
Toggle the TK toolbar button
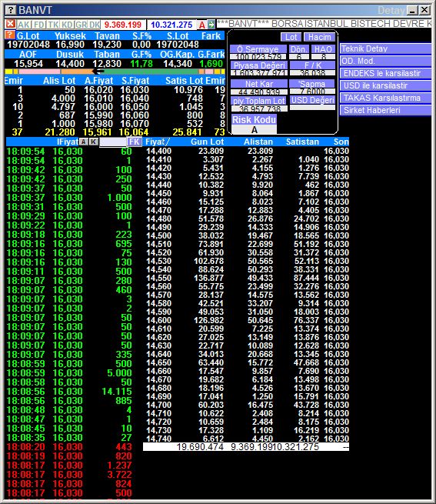(53, 25)
